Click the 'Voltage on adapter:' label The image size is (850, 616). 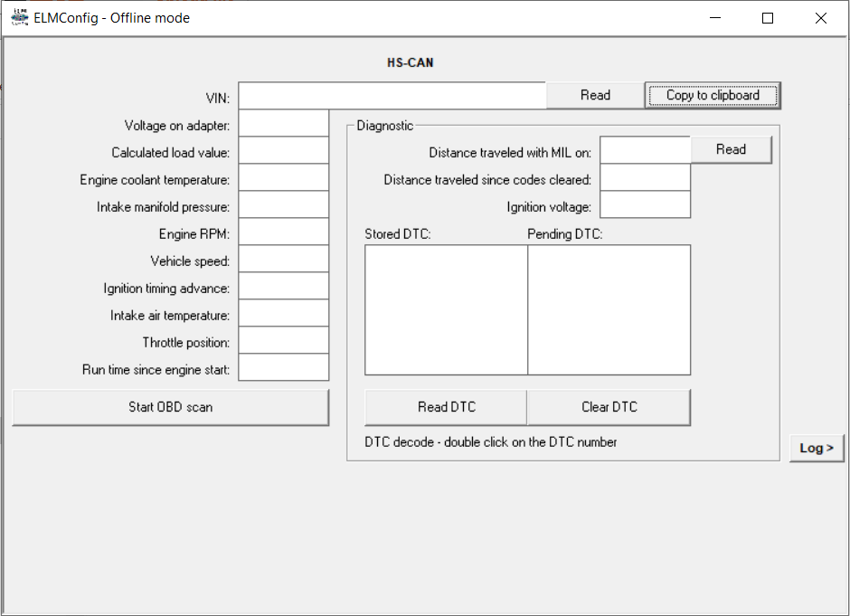click(x=177, y=126)
